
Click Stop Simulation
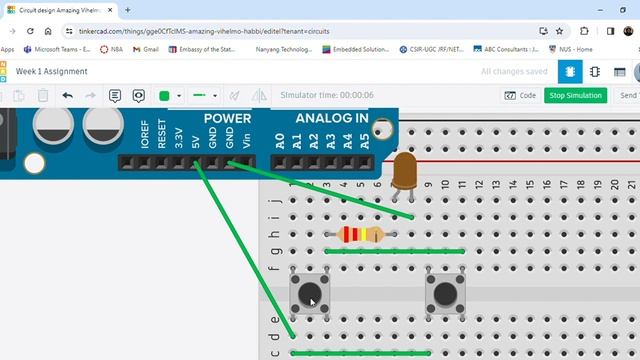[576, 95]
